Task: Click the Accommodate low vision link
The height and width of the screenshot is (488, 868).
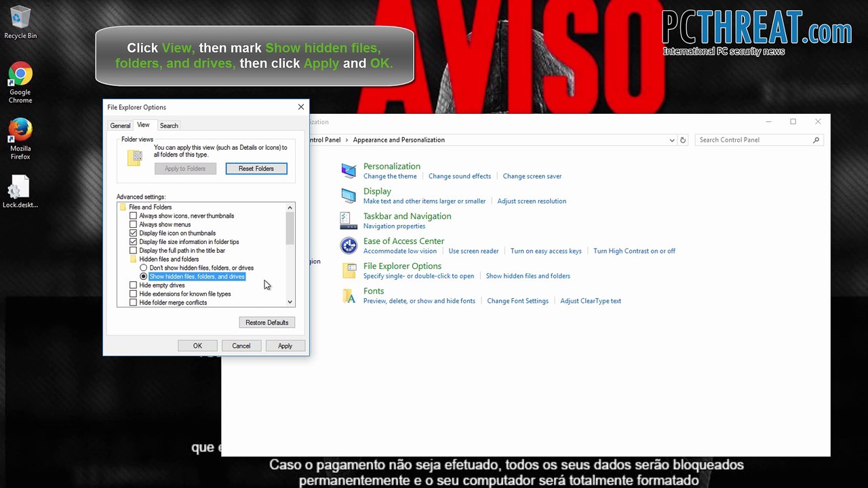Action: click(400, 251)
